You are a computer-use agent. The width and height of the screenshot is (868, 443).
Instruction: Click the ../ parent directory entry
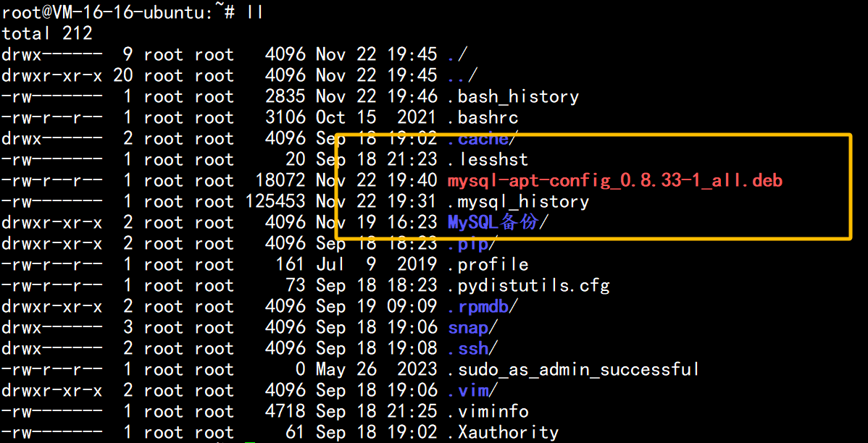click(x=463, y=76)
